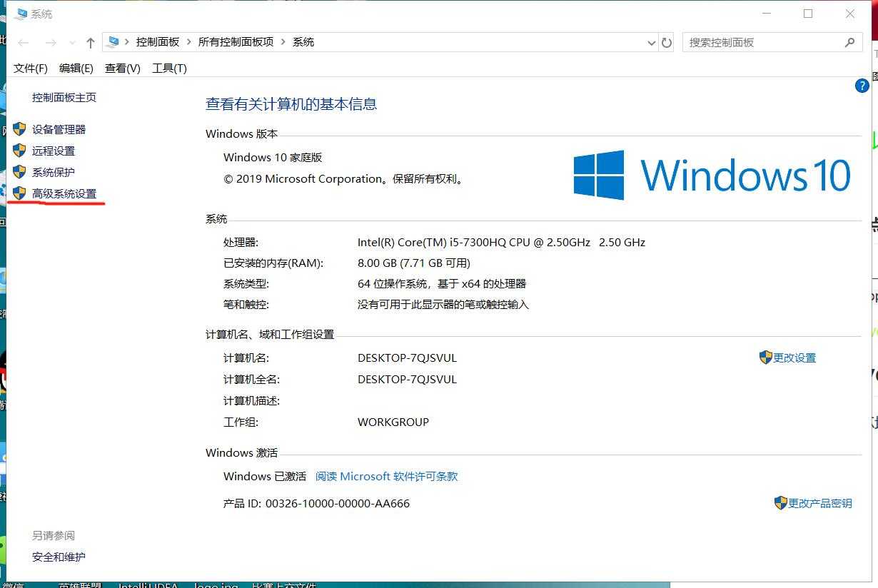This screenshot has height=588, width=878.
Task: Click shield icon beside 高级系统设置
Action: point(19,193)
